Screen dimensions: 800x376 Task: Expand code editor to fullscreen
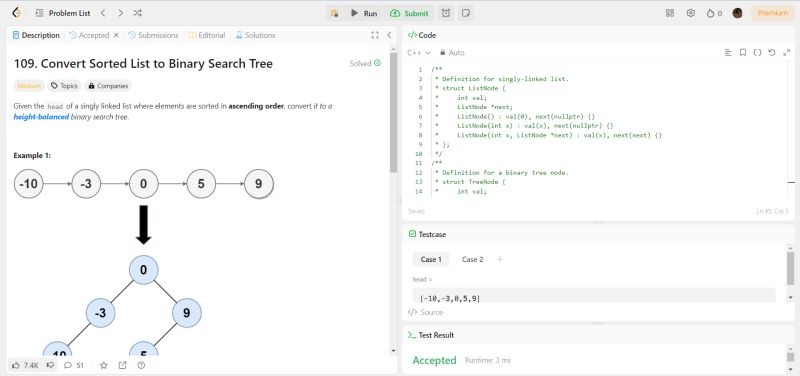(x=786, y=53)
